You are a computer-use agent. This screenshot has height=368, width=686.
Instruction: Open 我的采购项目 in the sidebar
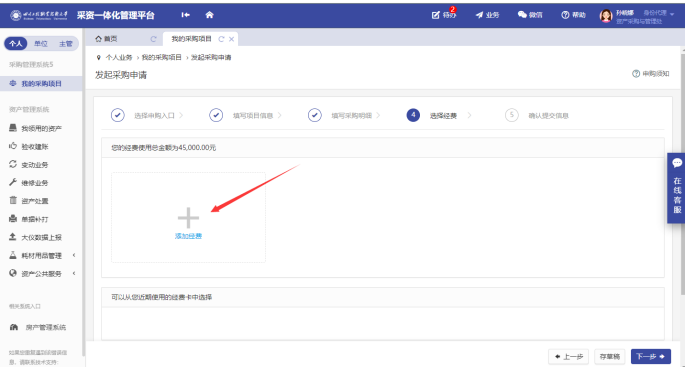click(41, 84)
